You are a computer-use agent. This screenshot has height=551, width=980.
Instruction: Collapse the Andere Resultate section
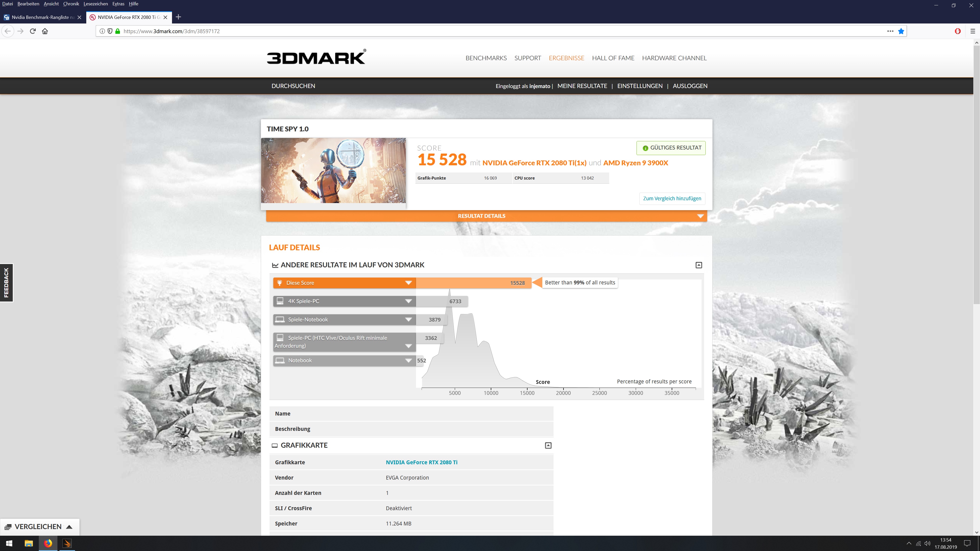point(699,265)
